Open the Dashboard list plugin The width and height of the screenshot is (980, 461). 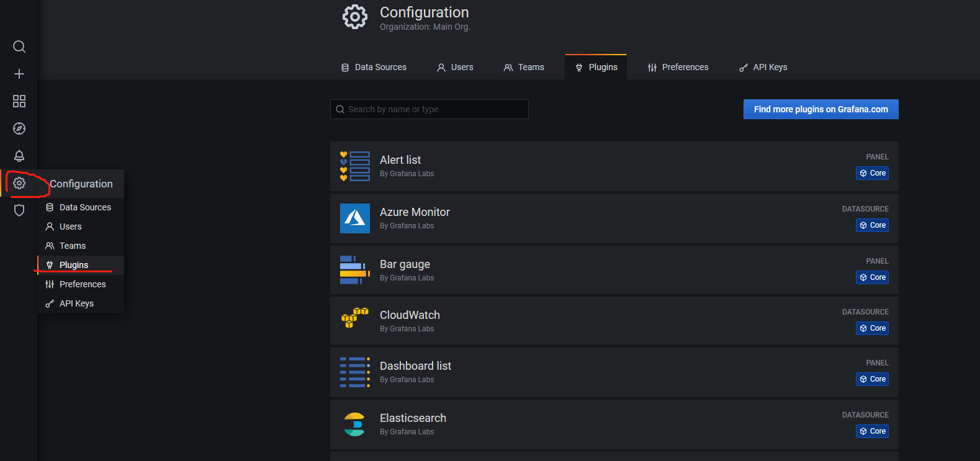coord(614,372)
